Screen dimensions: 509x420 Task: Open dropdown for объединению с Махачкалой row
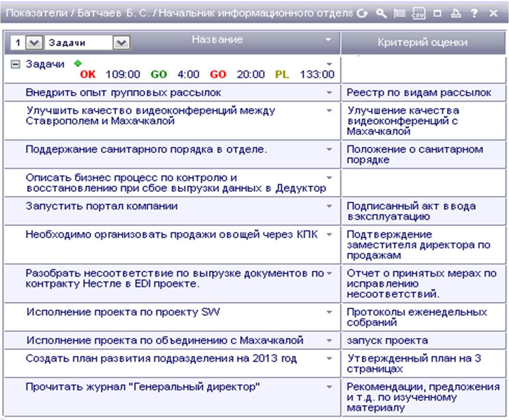[x=330, y=340]
